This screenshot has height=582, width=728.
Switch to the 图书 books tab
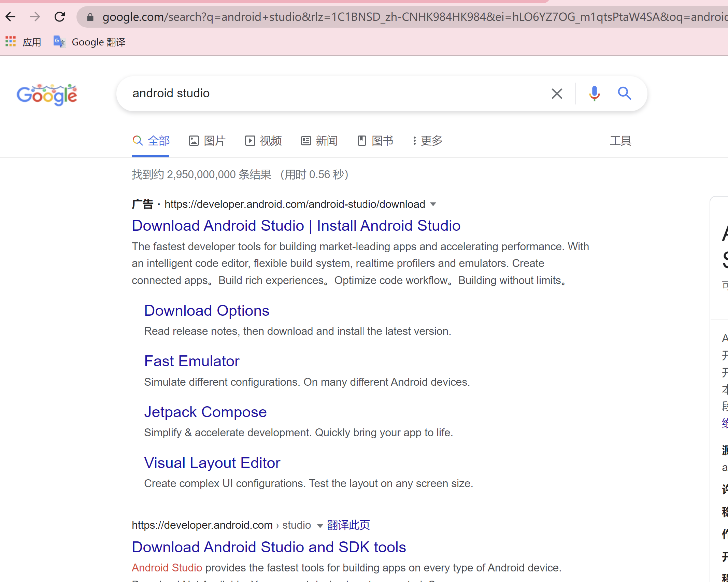point(375,141)
